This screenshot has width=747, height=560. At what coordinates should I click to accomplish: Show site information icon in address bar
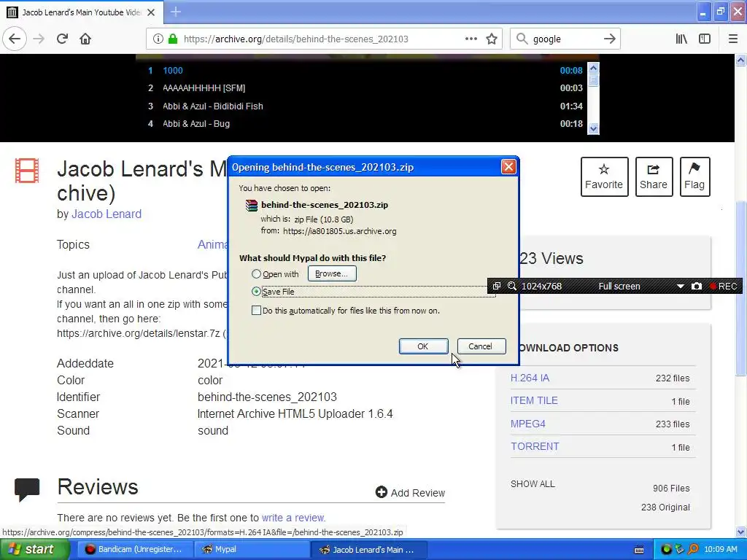click(x=158, y=39)
